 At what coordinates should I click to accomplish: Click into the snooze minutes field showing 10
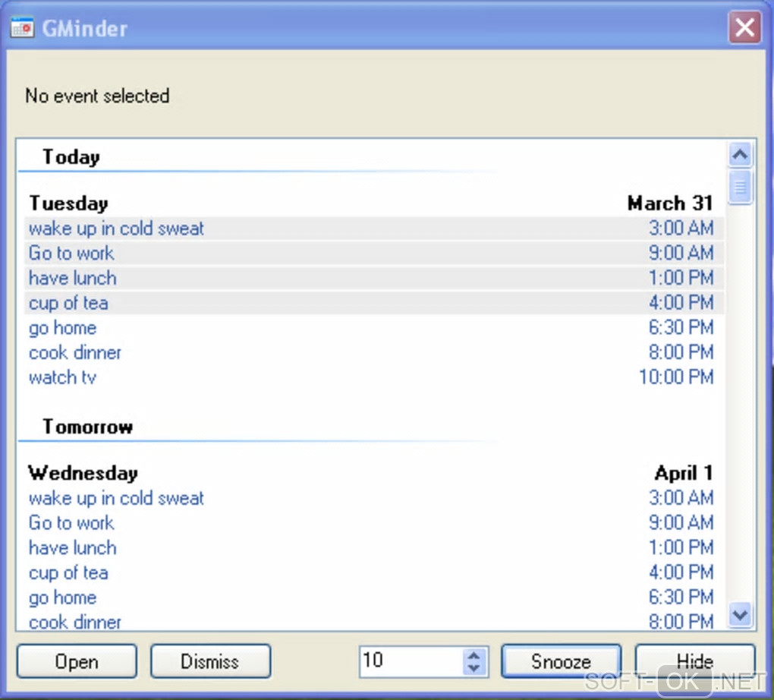pos(411,661)
